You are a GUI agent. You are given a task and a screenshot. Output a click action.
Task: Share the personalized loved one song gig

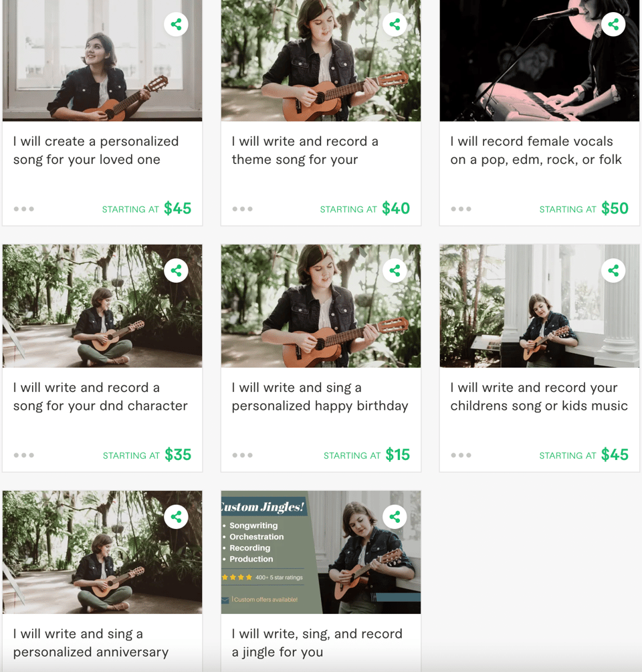point(176,25)
